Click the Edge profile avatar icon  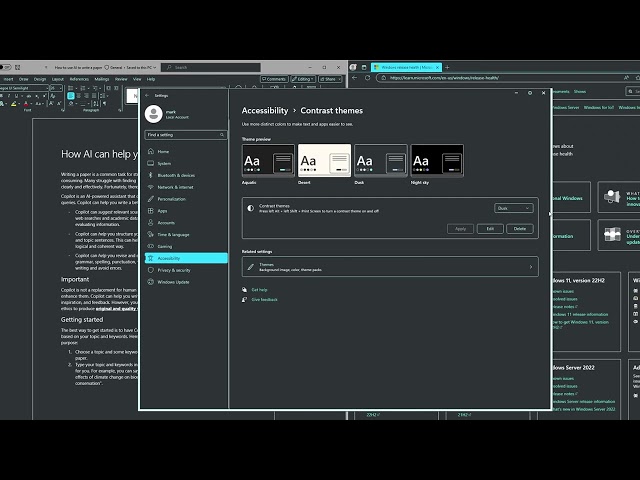click(353, 67)
